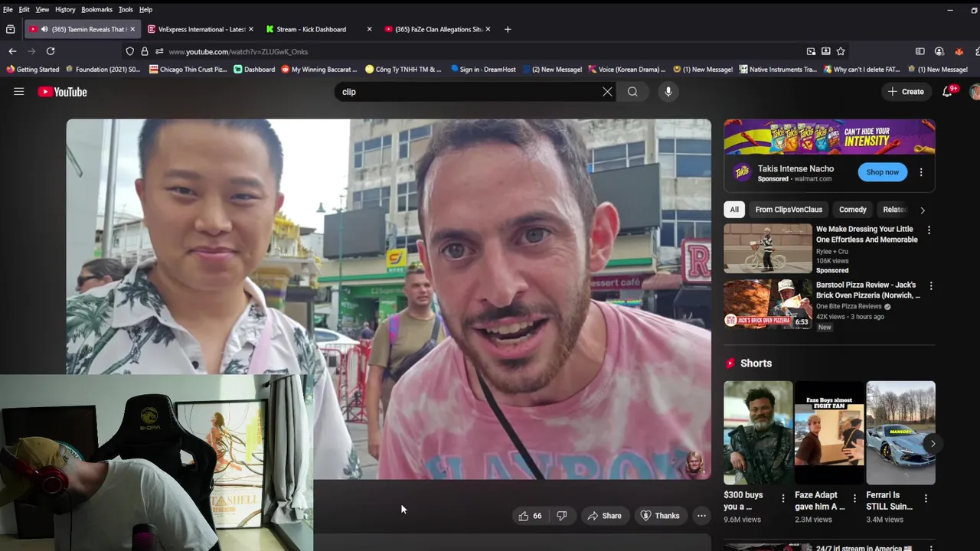This screenshot has width=980, height=551.
Task: Open Voice (Korean Drama) bookmark
Action: [x=626, y=70]
